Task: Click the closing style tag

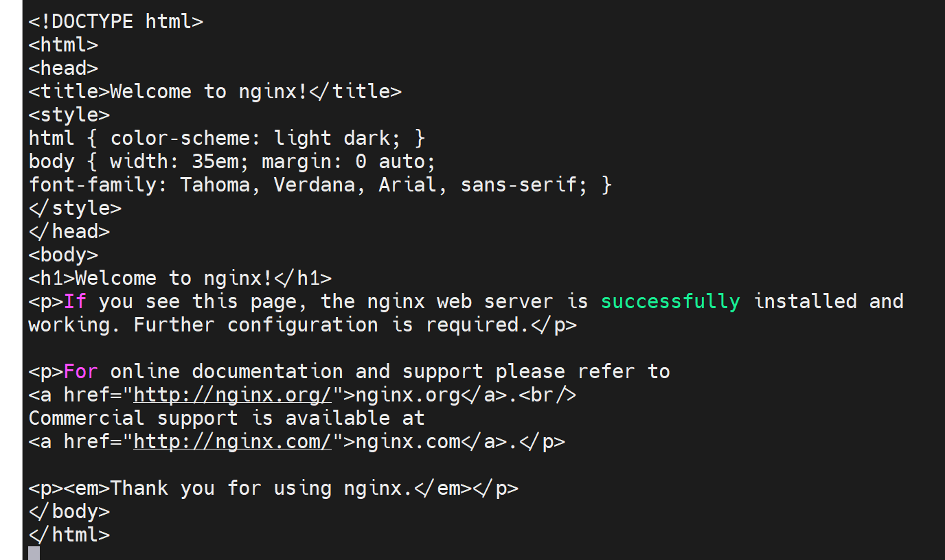Action: point(75,208)
